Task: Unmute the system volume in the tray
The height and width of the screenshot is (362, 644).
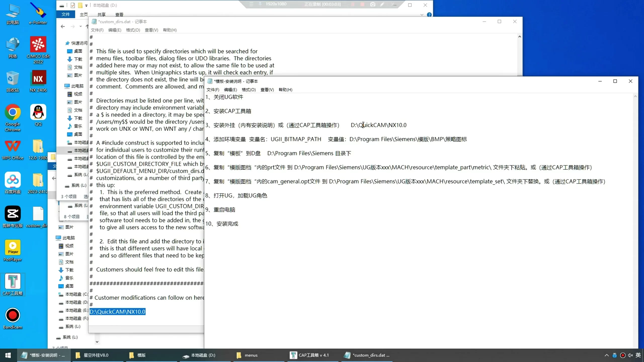Action: pyautogui.click(x=630, y=355)
